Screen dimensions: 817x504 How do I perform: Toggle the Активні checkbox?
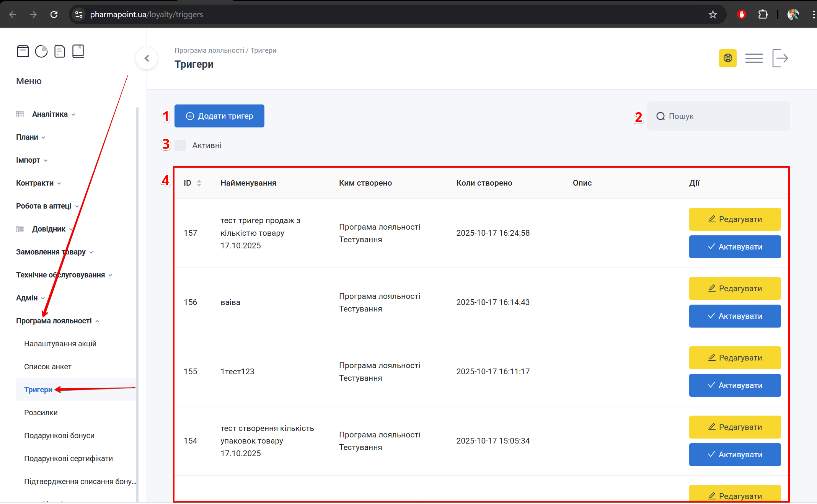click(180, 145)
